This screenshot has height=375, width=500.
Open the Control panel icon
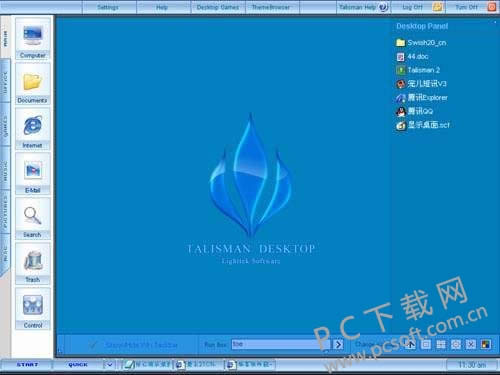point(33,309)
